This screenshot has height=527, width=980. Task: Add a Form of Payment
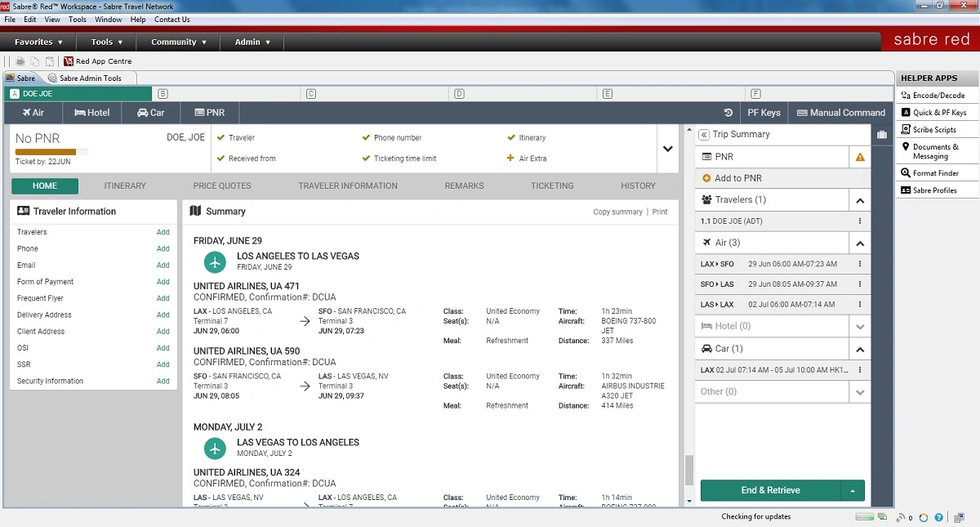click(x=163, y=282)
